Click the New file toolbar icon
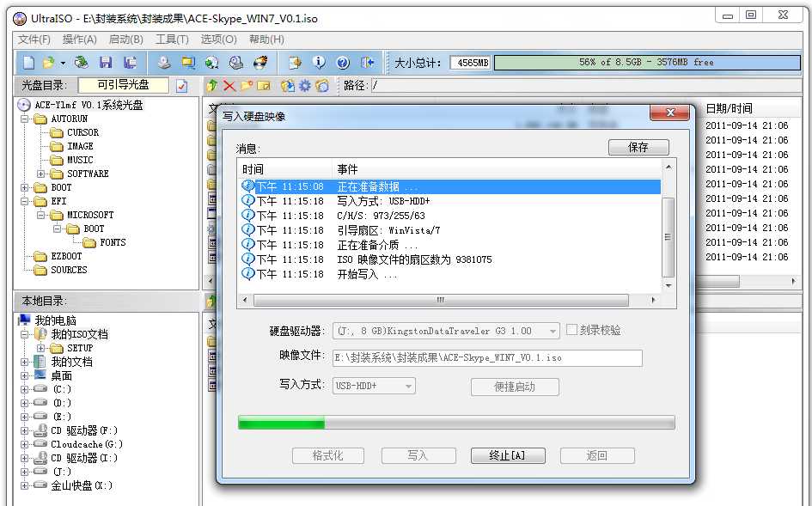Image resolution: width=812 pixels, height=506 pixels. pos(29,63)
